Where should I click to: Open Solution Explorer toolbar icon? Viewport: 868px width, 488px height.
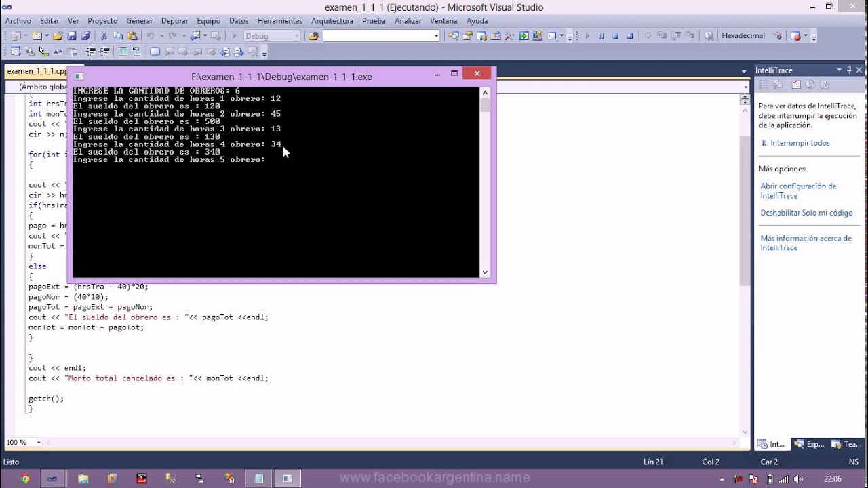tap(454, 36)
